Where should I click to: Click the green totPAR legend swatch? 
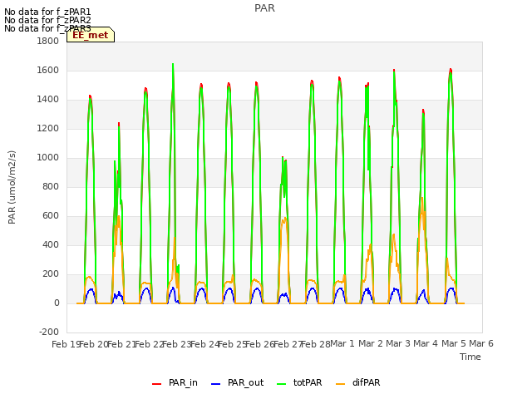282,384
